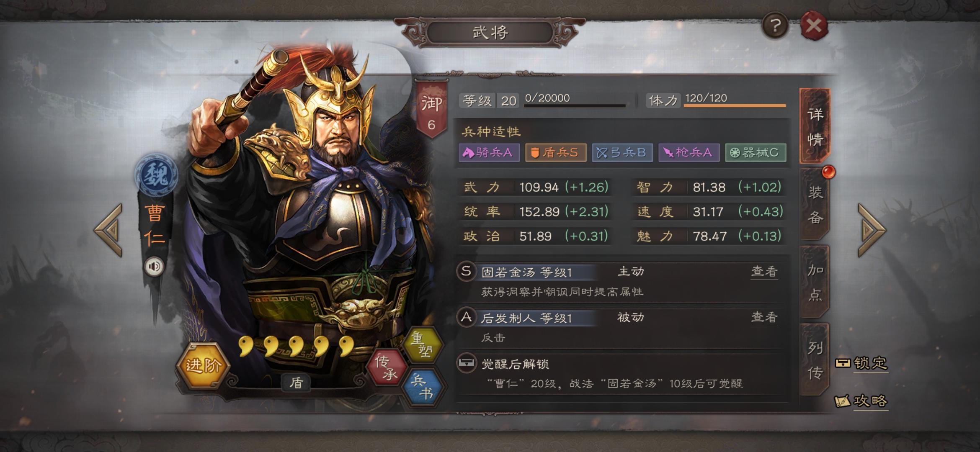View details of 后发制人 skill via 查看
Screen dimensions: 980x452
click(764, 317)
